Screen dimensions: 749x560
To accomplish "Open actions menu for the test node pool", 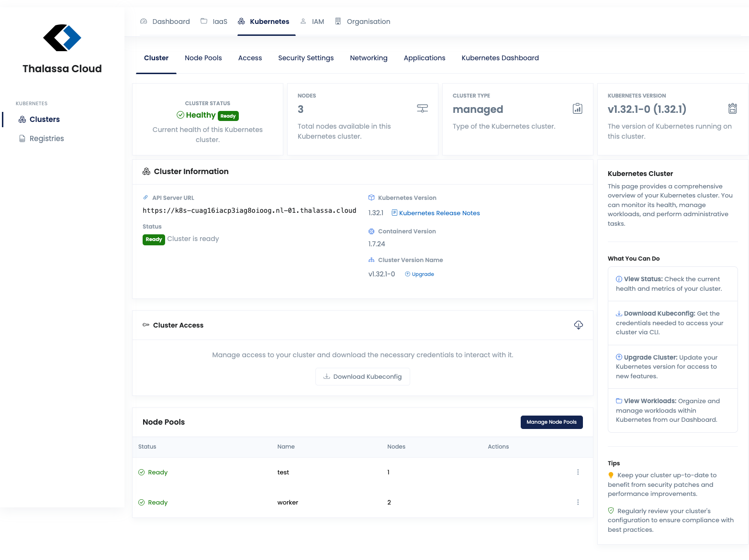I will (578, 472).
